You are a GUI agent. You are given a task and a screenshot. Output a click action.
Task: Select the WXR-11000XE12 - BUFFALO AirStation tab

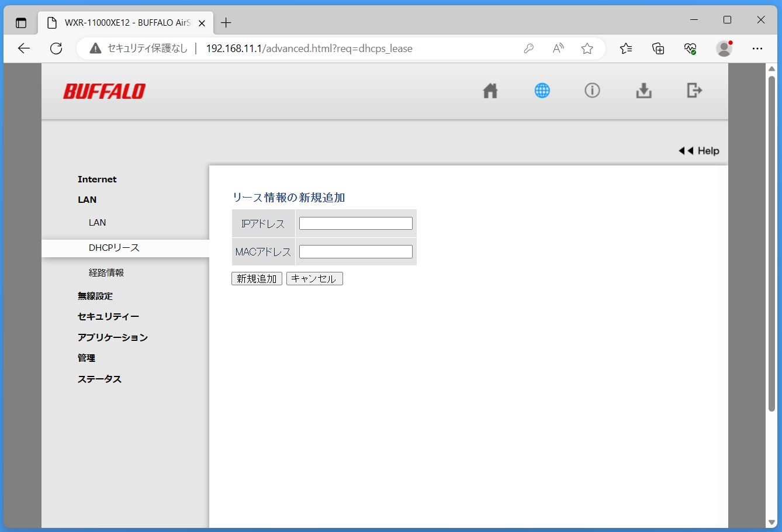pyautogui.click(x=126, y=23)
